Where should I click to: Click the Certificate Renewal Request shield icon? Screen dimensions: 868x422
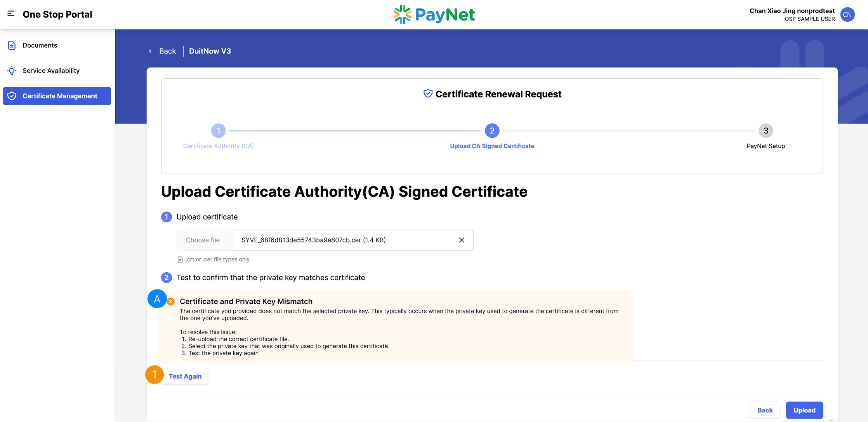pos(427,93)
